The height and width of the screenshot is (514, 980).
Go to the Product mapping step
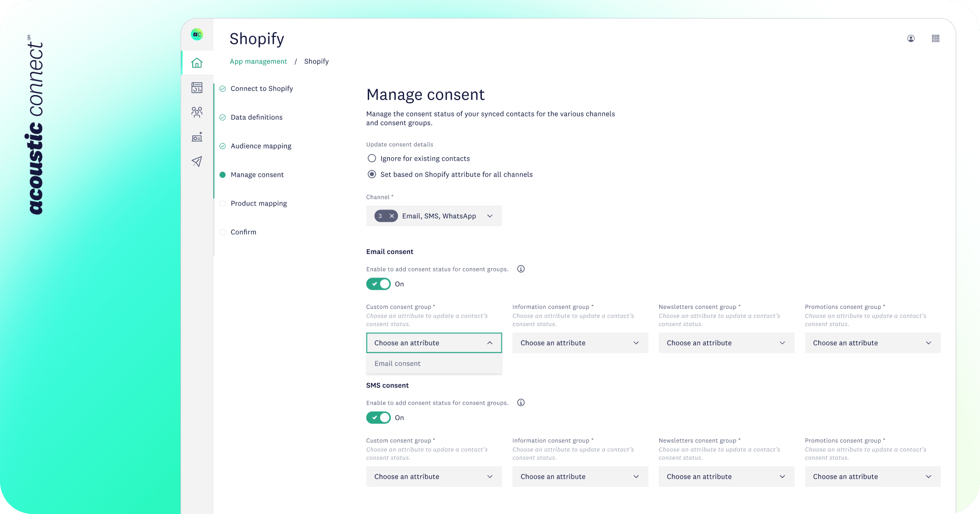[259, 203]
